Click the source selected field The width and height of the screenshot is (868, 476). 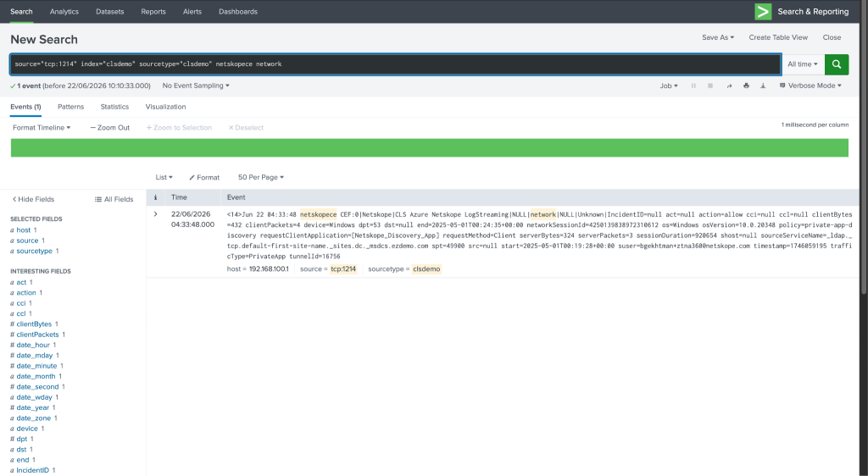(x=27, y=241)
